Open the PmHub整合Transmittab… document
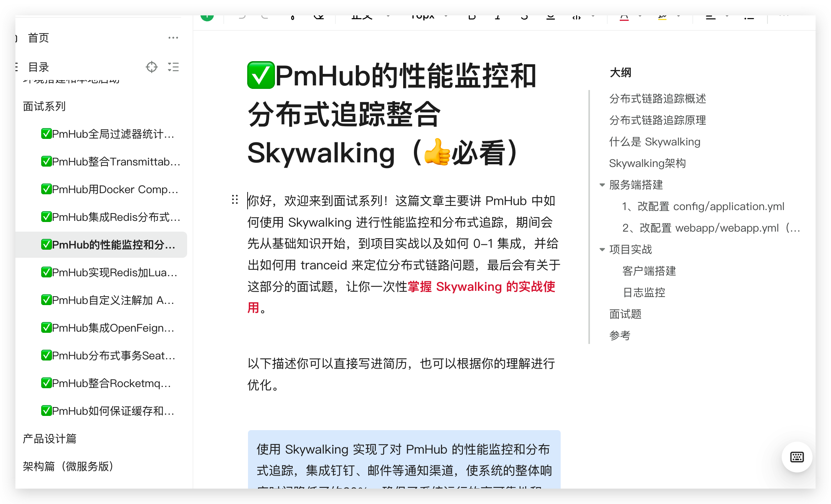The image size is (831, 504). [x=111, y=162]
